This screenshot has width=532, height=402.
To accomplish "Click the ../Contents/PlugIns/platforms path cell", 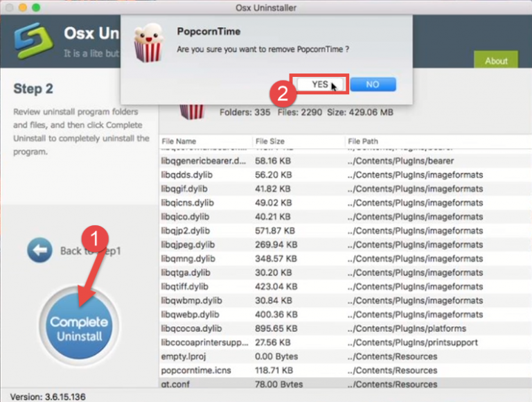I will pos(407,329).
